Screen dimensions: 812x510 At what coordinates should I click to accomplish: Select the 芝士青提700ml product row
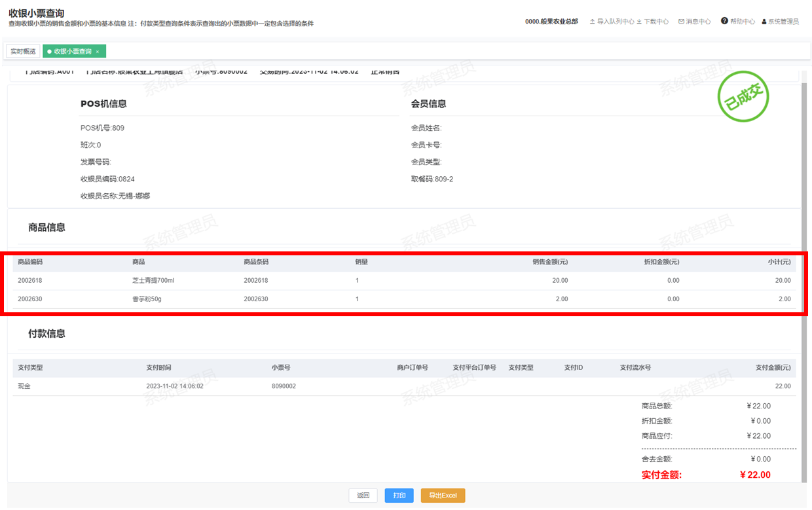(x=153, y=281)
